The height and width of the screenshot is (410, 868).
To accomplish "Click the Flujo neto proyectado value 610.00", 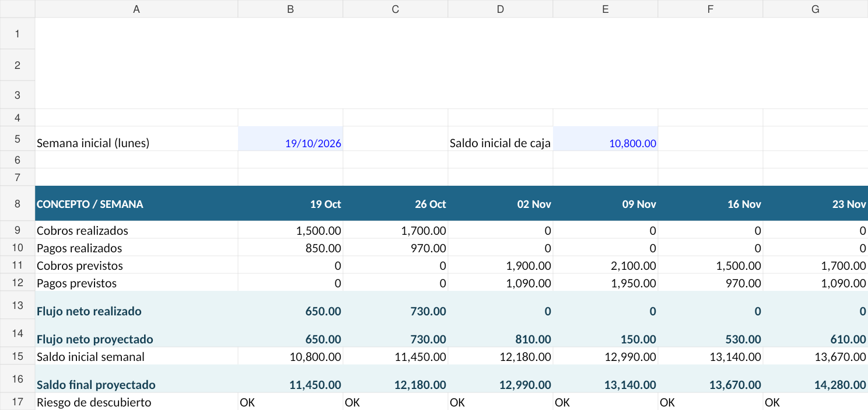I will tap(815, 333).
